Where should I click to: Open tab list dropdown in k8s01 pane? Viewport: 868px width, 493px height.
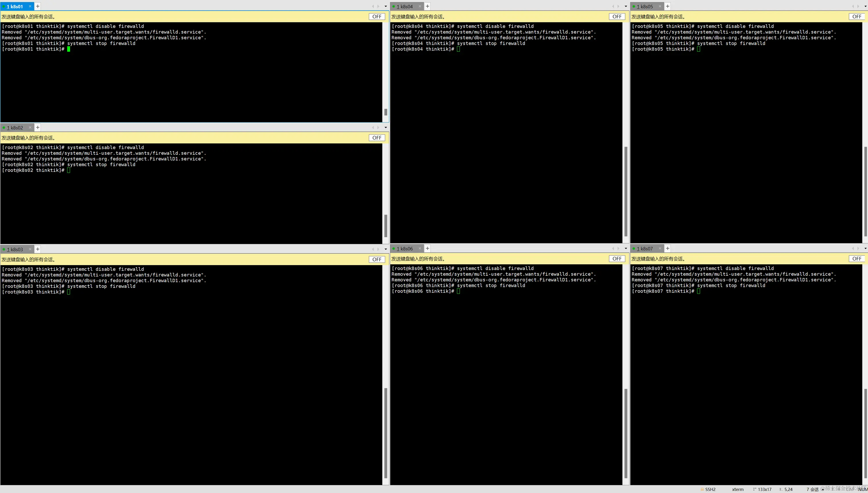point(385,6)
